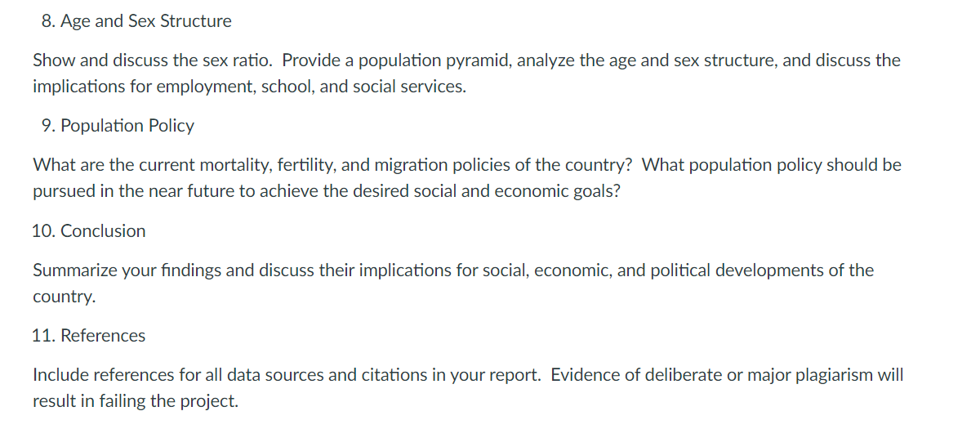980x429 pixels.
Task: Click the 'Show and discuss the sex ratio' sentence
Action: pos(154,60)
